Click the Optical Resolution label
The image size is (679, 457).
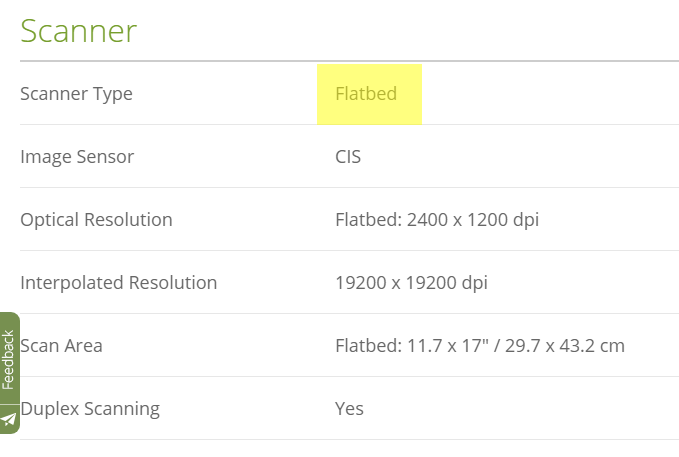point(96,220)
